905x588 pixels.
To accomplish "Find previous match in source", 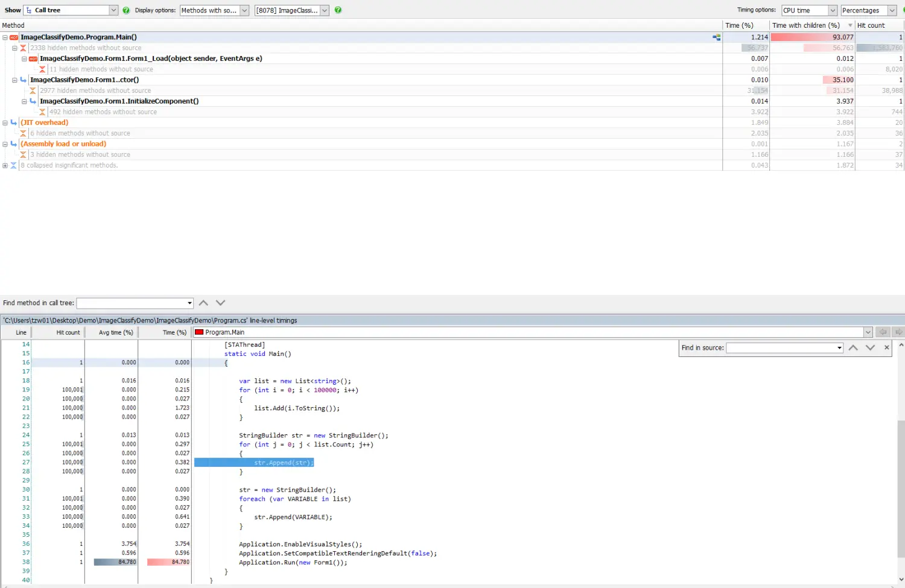I will (x=853, y=348).
